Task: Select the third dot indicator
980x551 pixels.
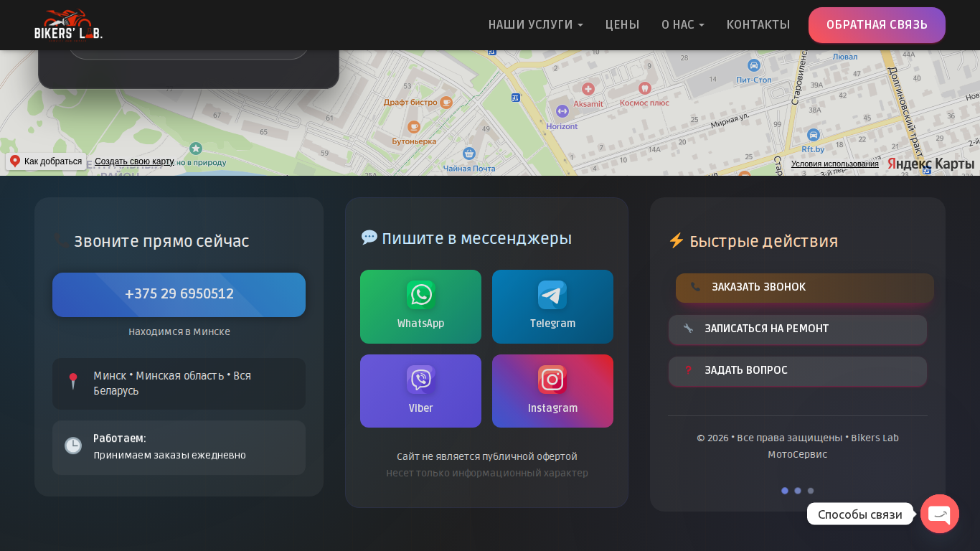Action: (811, 491)
